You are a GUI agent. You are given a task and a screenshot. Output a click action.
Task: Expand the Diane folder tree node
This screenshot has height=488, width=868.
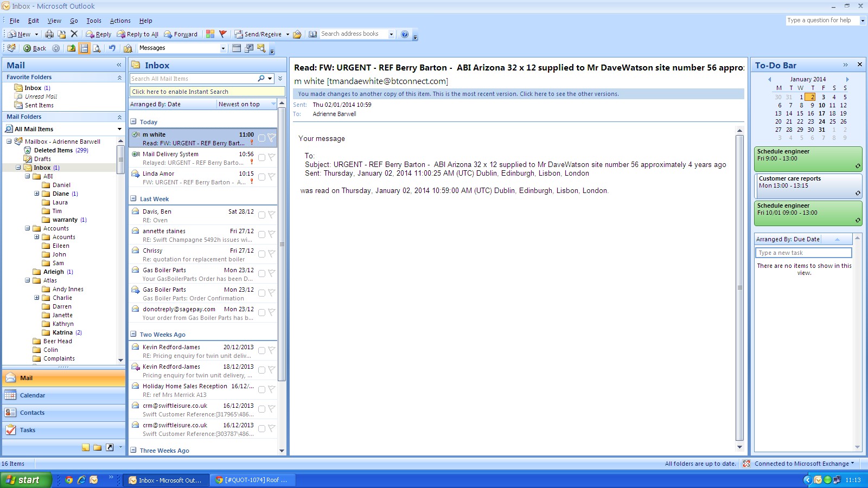pos(37,194)
